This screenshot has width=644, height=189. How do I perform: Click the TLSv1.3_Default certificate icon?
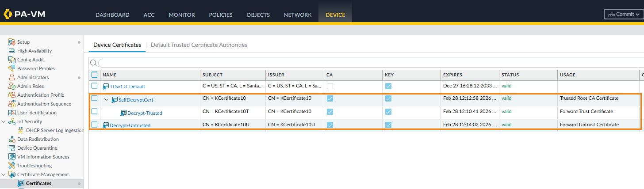(x=106, y=87)
